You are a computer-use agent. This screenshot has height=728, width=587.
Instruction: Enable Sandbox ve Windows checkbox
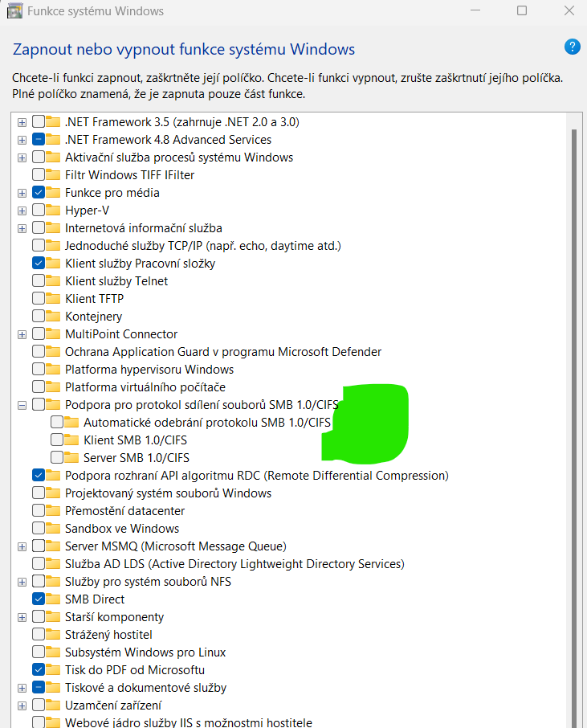coord(39,528)
